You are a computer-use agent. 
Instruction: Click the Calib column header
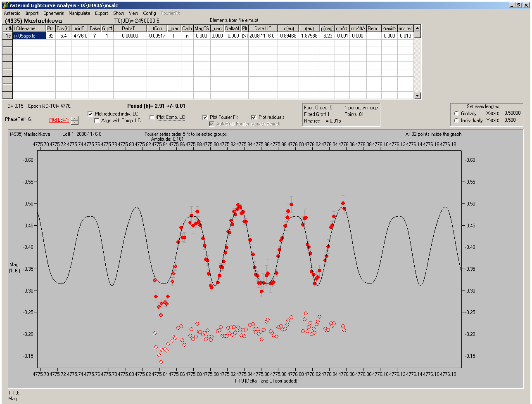(187, 28)
